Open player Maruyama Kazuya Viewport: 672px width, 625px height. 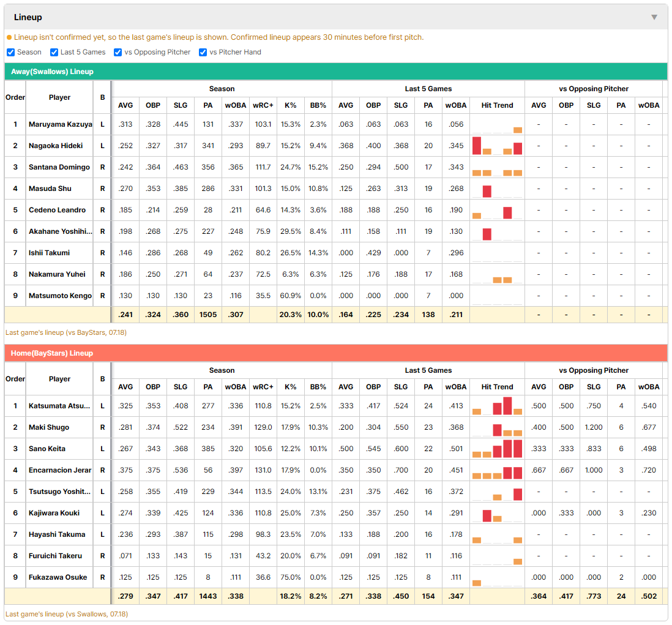pos(61,124)
